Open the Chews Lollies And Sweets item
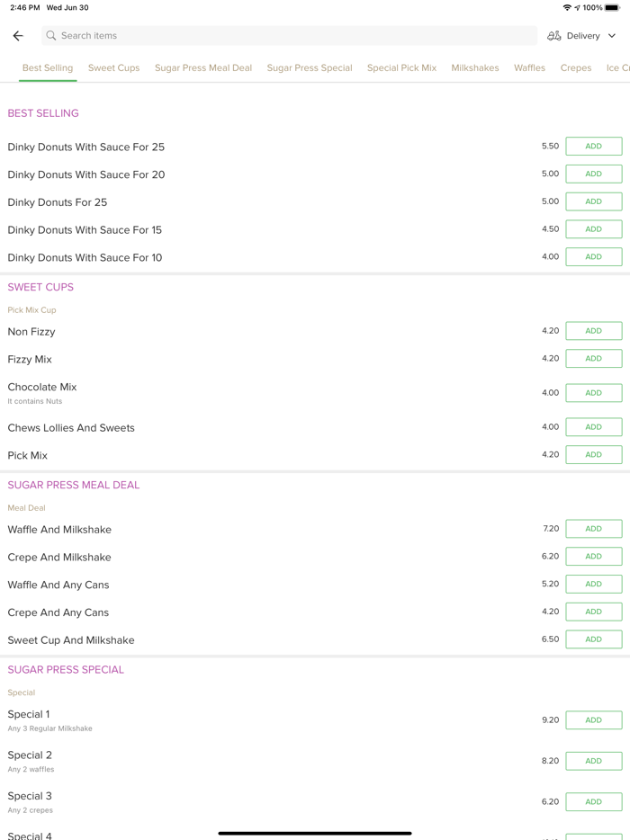This screenshot has width=630, height=840. (x=71, y=428)
